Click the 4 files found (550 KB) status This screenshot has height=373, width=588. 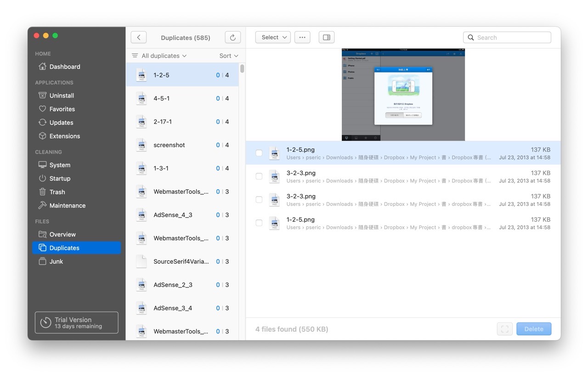click(x=292, y=329)
